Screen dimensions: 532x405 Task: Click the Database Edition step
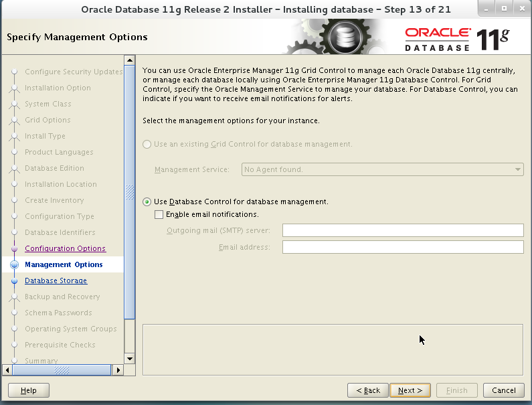click(x=54, y=168)
